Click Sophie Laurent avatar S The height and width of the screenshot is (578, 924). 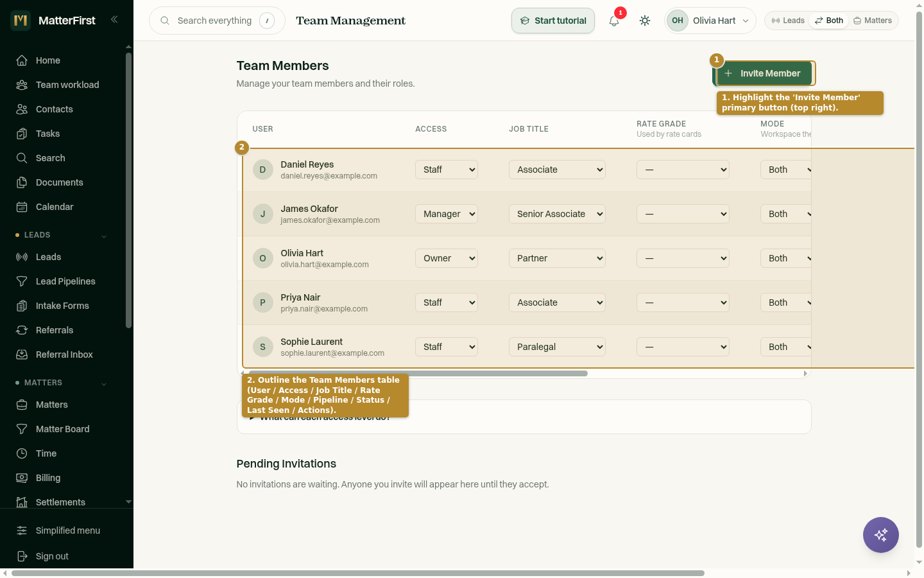click(262, 347)
